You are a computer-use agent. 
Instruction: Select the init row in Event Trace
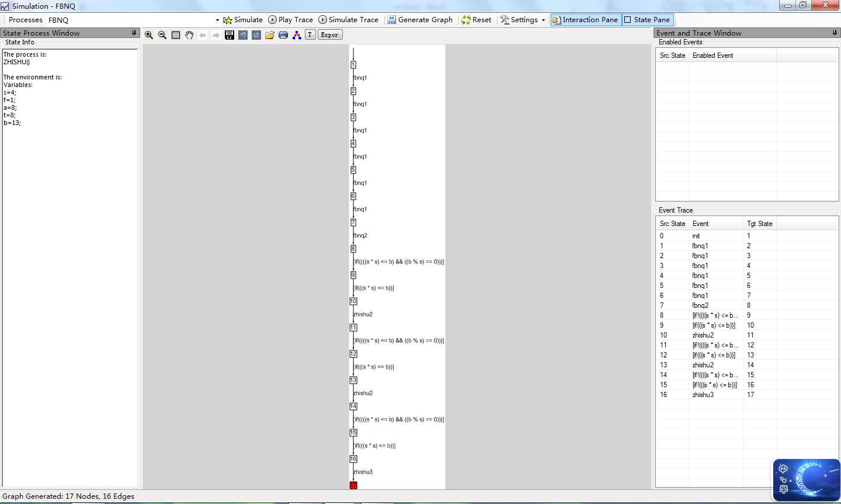(x=747, y=236)
